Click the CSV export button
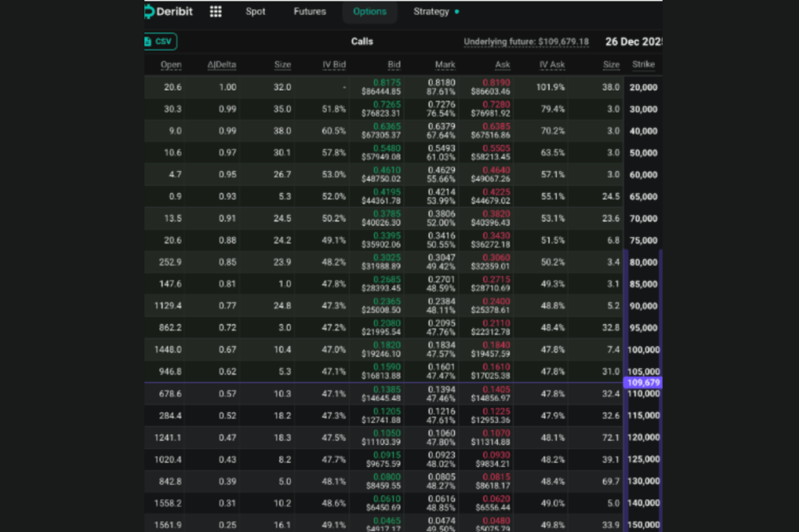Screen dimensions: 799x532 point(160,41)
